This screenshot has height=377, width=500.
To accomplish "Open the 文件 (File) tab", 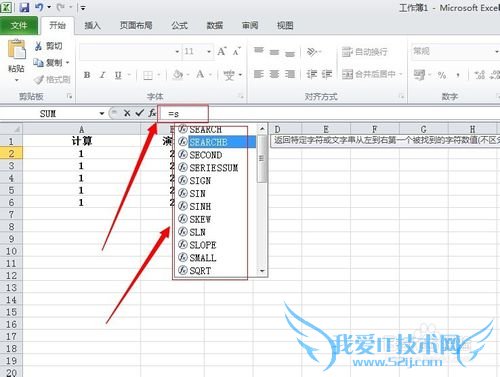I will 19,25.
